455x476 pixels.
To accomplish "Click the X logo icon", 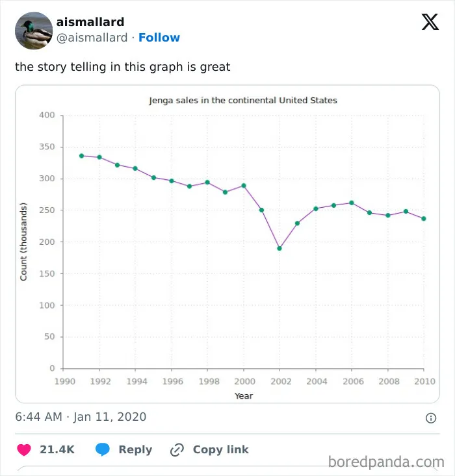I will [430, 22].
